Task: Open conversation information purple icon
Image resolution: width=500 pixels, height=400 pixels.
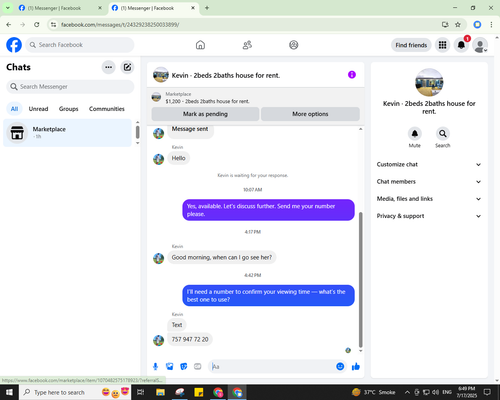Action: 352,75
